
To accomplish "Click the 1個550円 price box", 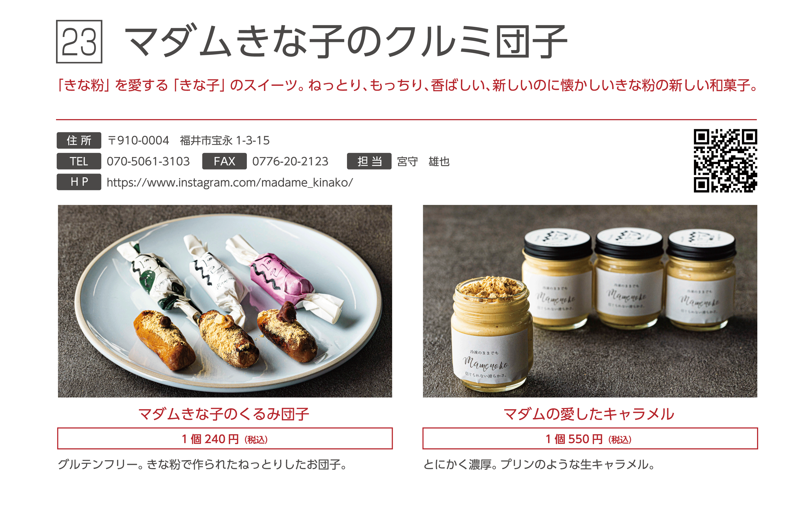I will (x=590, y=439).
